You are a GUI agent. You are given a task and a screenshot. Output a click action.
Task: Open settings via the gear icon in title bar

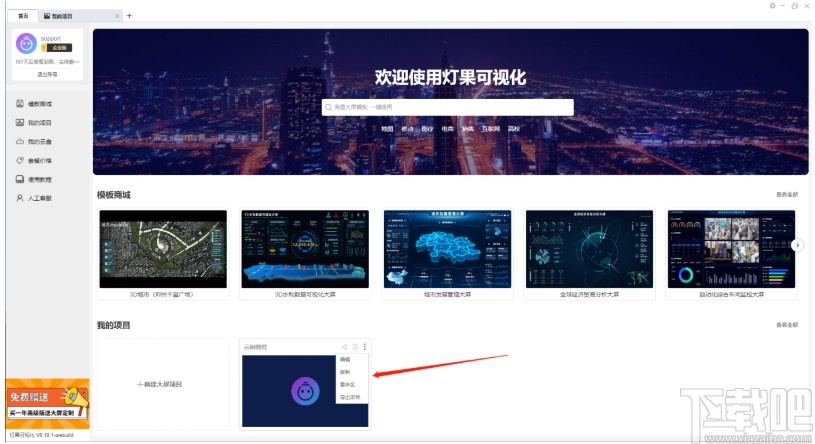click(x=772, y=6)
